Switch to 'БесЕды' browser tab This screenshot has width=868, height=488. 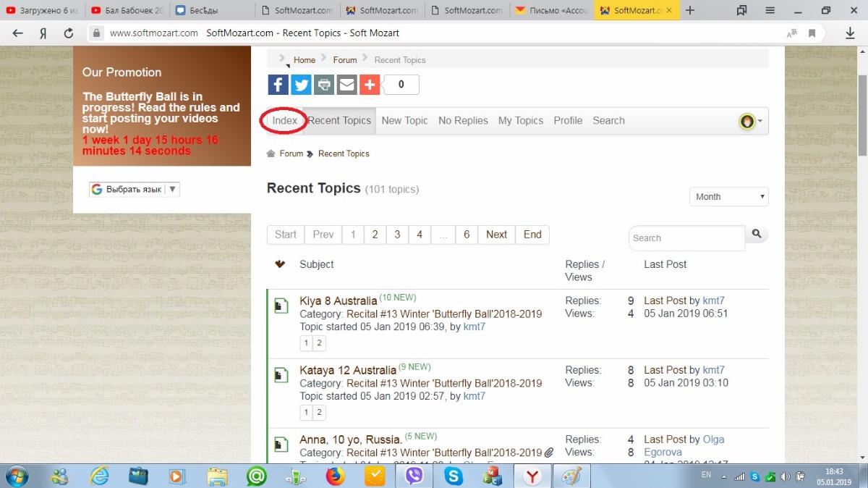tap(213, 10)
